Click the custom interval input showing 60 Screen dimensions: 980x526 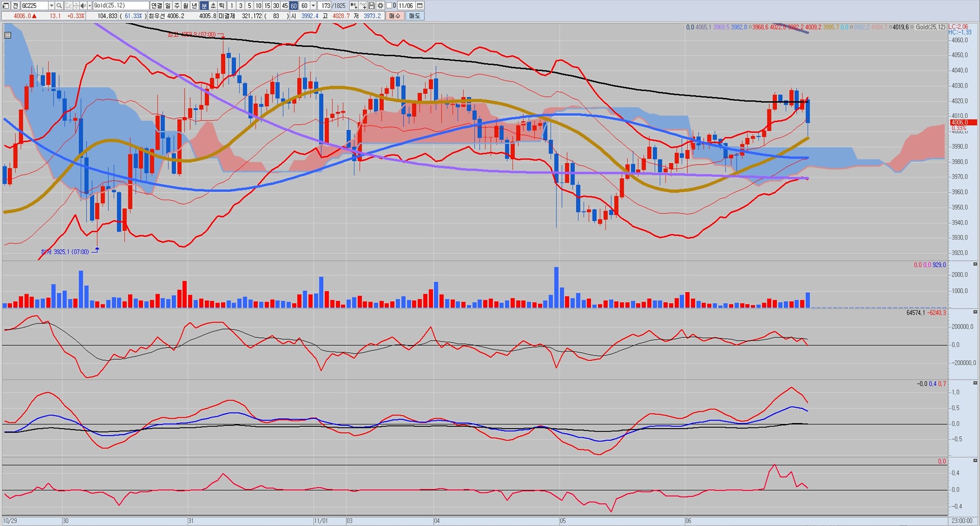[304, 6]
